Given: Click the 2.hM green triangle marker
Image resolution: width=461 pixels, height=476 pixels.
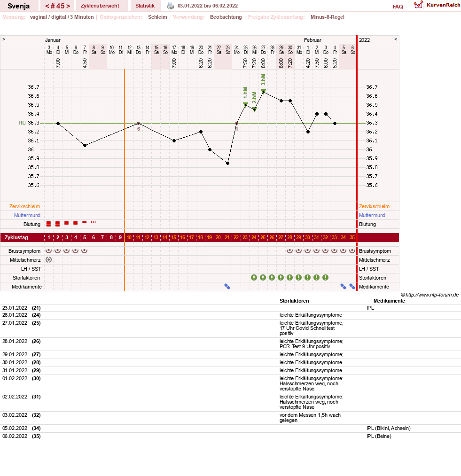Looking at the screenshot, I should coord(255,109).
